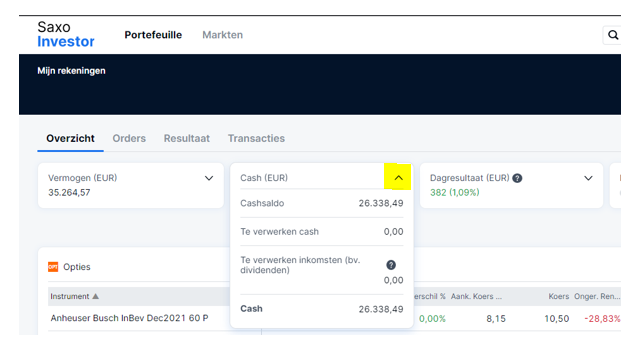
Task: Click the Cash (EUR) card title
Action: 264,178
